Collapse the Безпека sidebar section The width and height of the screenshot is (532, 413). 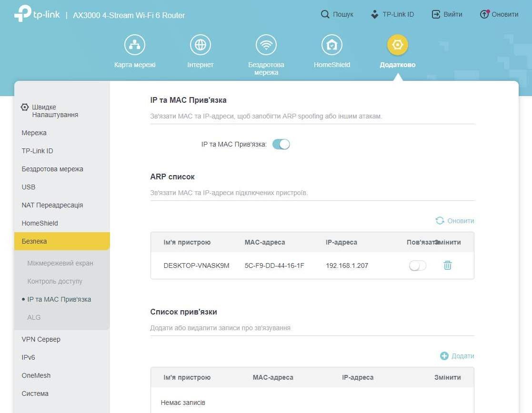click(x=34, y=241)
